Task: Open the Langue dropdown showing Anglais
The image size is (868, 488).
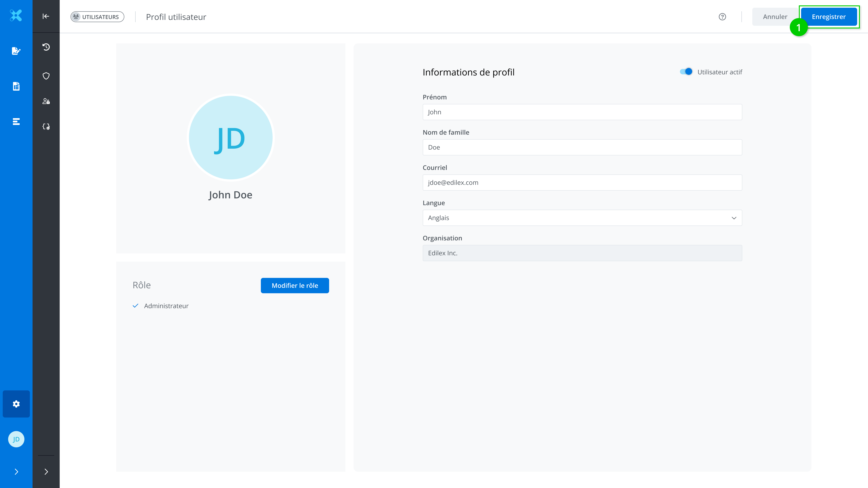Action: point(582,218)
